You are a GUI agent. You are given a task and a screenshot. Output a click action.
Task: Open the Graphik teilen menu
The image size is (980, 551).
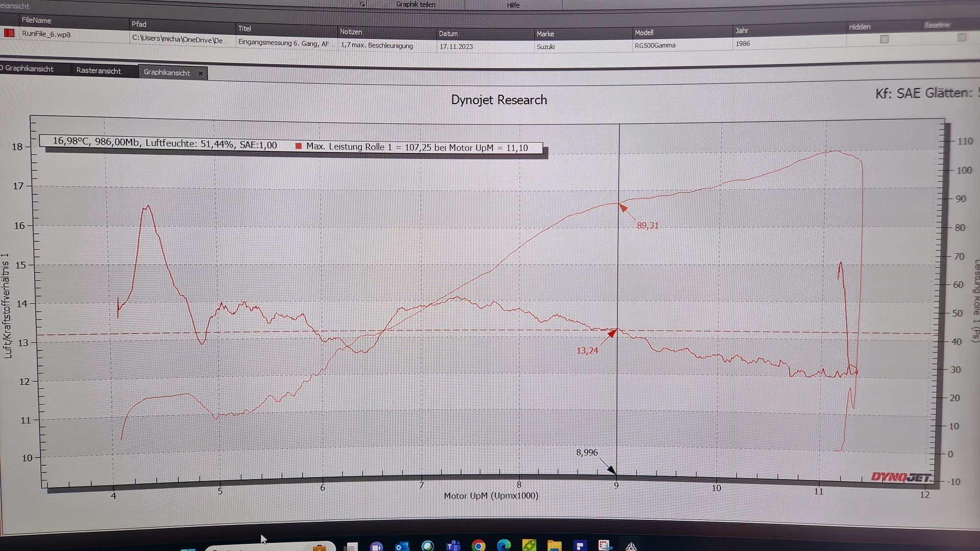[415, 5]
